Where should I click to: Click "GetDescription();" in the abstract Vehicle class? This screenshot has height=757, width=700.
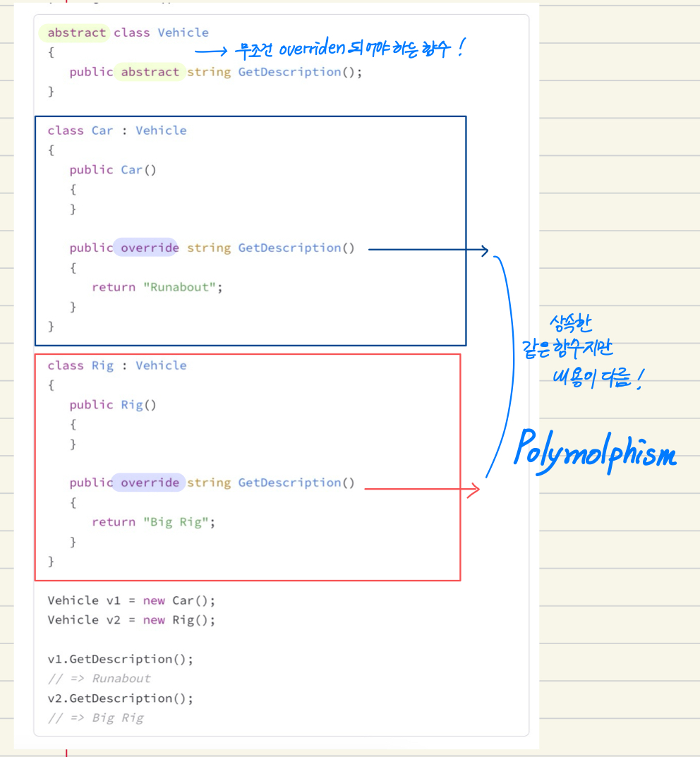click(300, 72)
